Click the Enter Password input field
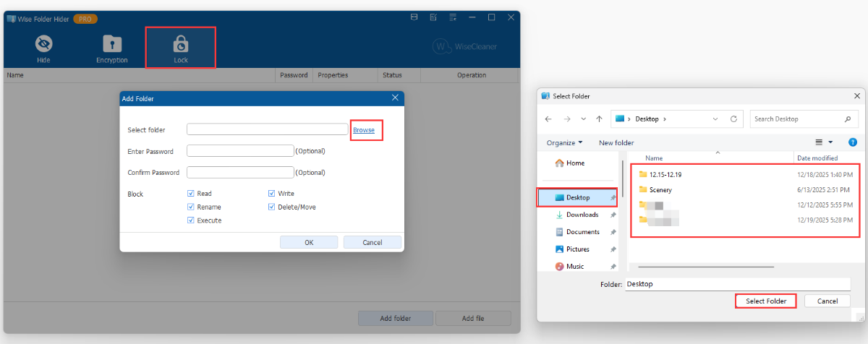868x344 pixels. (240, 151)
